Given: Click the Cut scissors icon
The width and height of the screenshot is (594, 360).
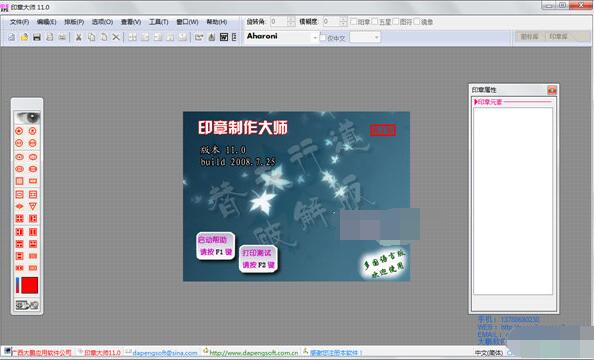Looking at the screenshot, I should click(78, 37).
